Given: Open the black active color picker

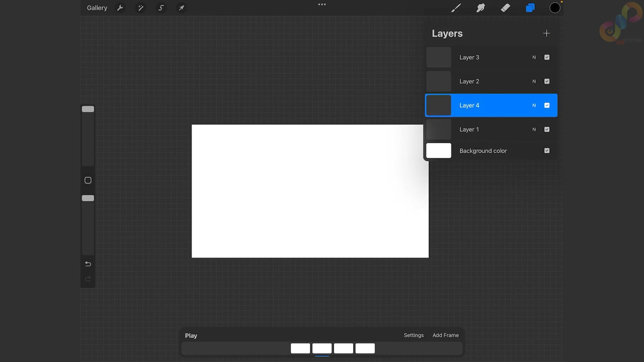Looking at the screenshot, I should point(555,8).
